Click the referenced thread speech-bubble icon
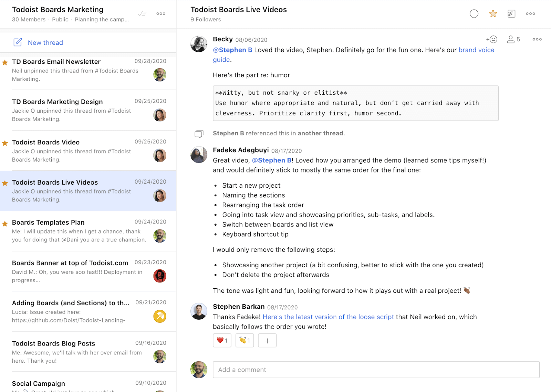This screenshot has height=392, width=551. point(199,134)
